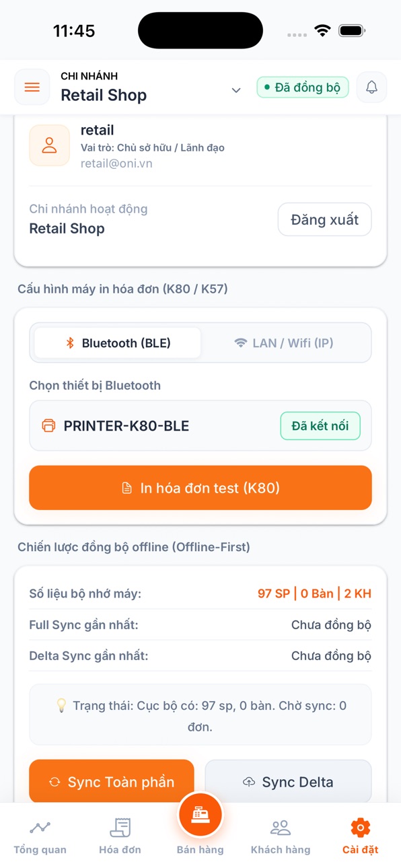
Task: Expand the branch selector chevron
Action: pyautogui.click(x=236, y=90)
